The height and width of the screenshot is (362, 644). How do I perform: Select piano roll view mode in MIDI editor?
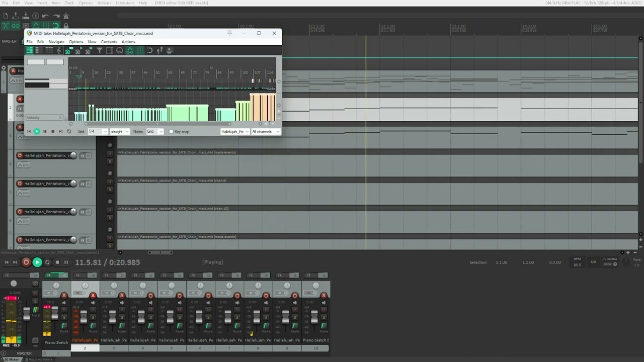pyautogui.click(x=30, y=50)
